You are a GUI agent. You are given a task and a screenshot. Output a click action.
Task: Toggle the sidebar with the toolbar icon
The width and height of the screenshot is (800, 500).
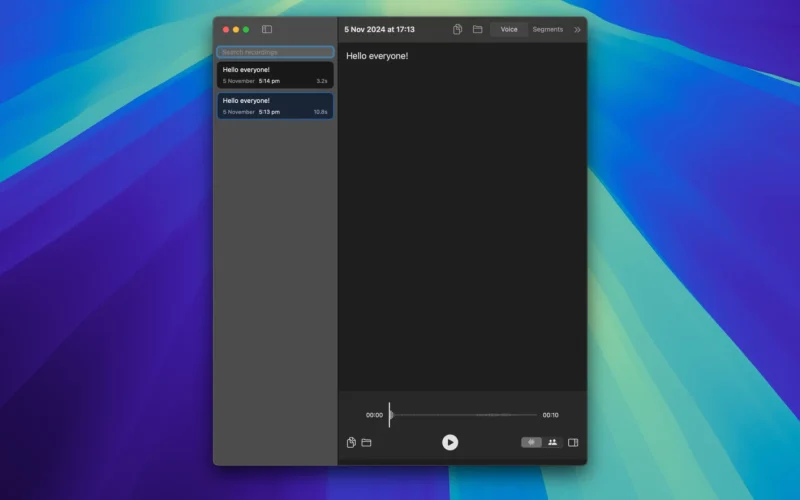[267, 30]
